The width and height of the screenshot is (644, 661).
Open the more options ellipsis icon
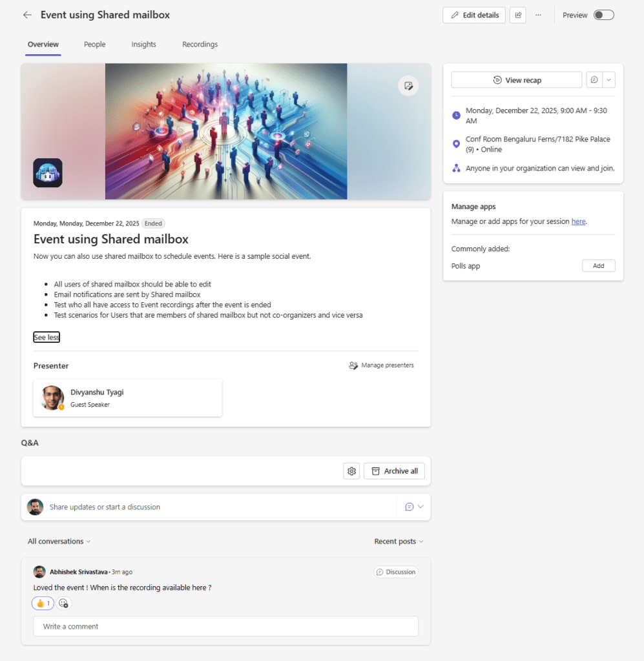click(x=539, y=15)
